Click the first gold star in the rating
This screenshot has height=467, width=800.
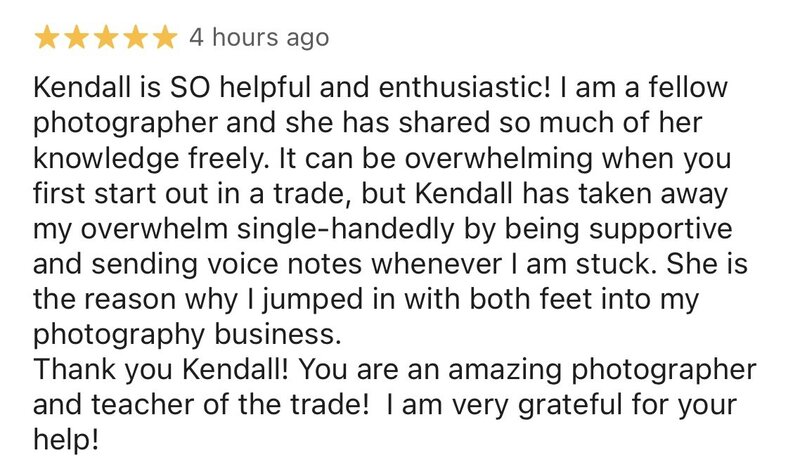pos(46,38)
